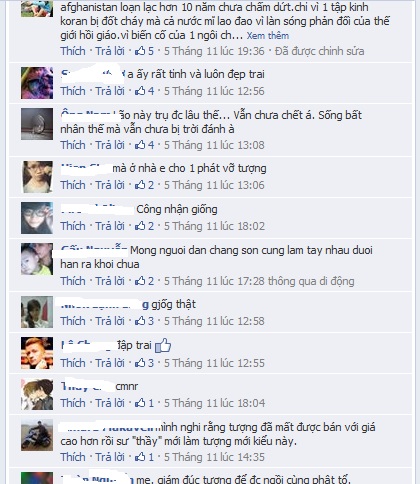Expand truncated comment with 'Xem thêm'

268,36
